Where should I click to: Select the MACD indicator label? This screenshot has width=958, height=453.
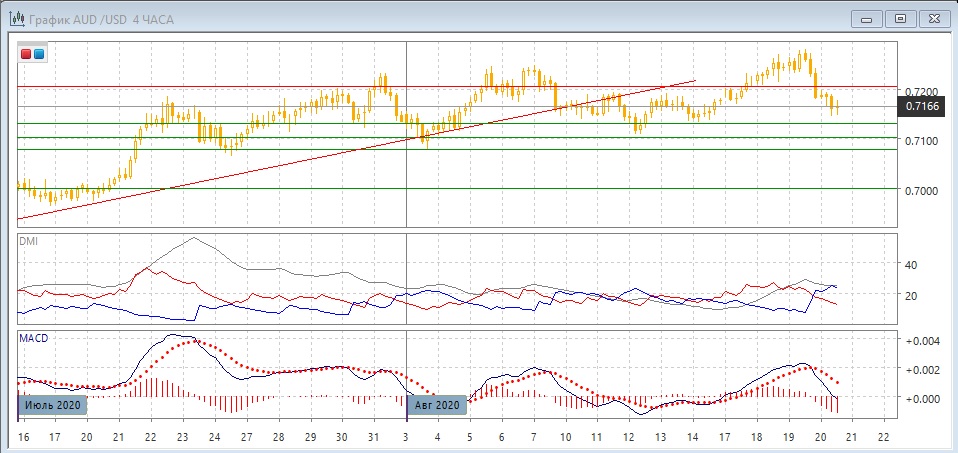[33, 339]
